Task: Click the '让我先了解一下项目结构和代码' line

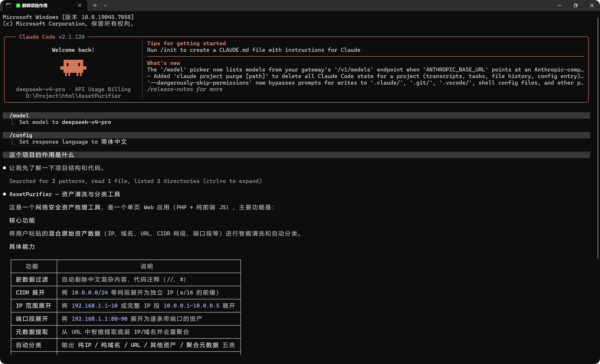Action: 57,168
